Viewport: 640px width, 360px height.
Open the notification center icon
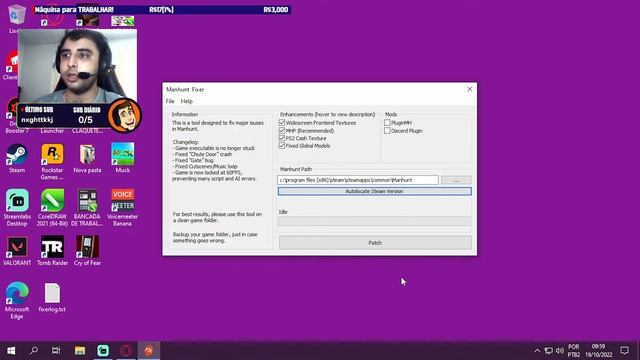pyautogui.click(x=624, y=351)
